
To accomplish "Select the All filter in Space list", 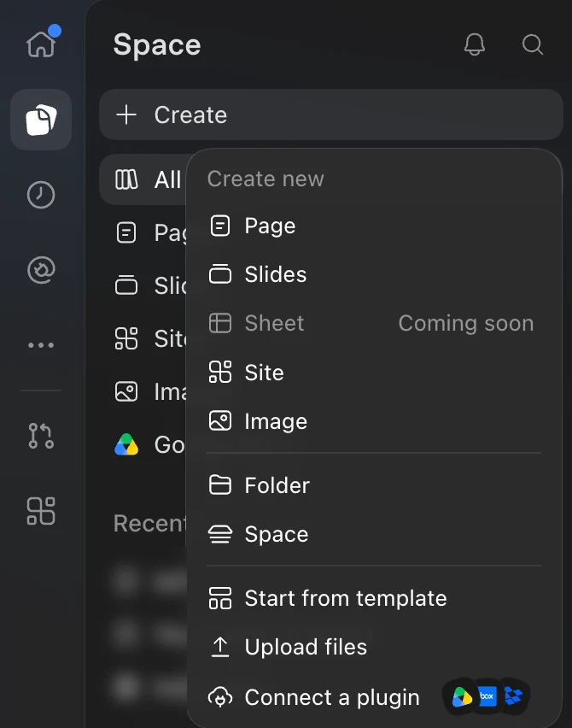I will (143, 179).
